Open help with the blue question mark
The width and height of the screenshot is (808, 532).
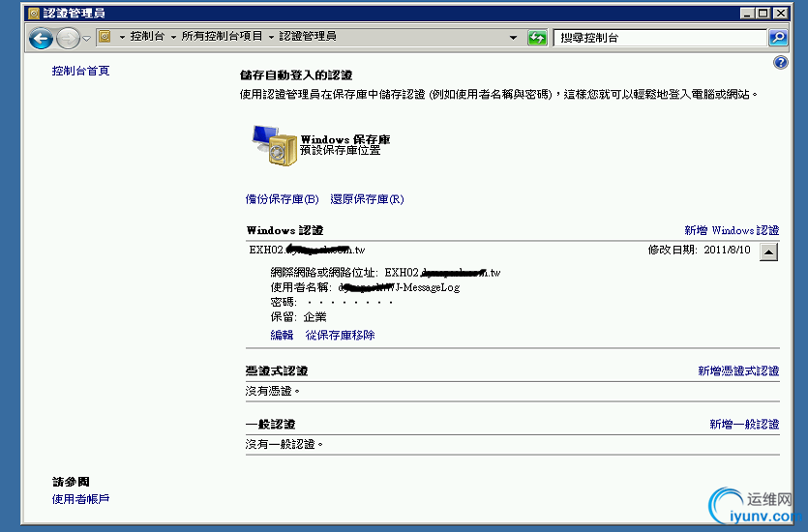tap(781, 63)
